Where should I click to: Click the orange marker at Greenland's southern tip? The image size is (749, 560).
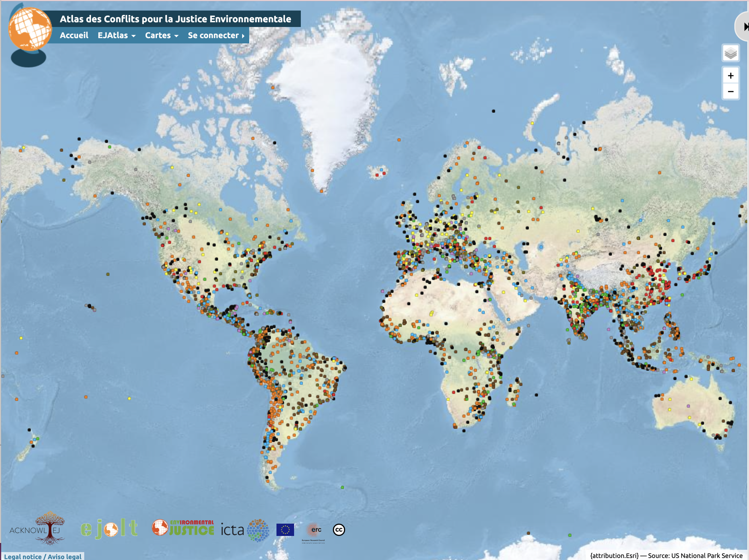[x=321, y=191]
